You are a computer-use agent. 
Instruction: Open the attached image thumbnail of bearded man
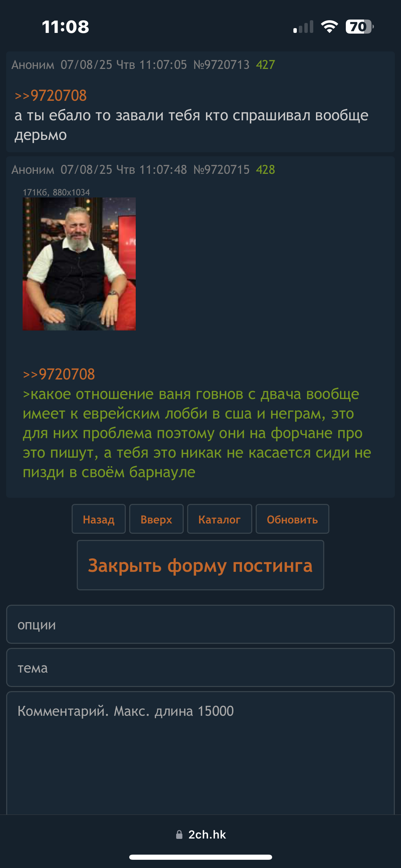[x=79, y=264]
